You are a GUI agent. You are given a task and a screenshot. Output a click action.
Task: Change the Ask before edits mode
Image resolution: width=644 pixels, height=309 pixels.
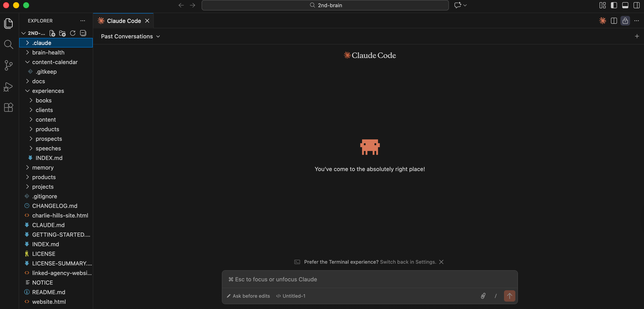tap(248, 296)
